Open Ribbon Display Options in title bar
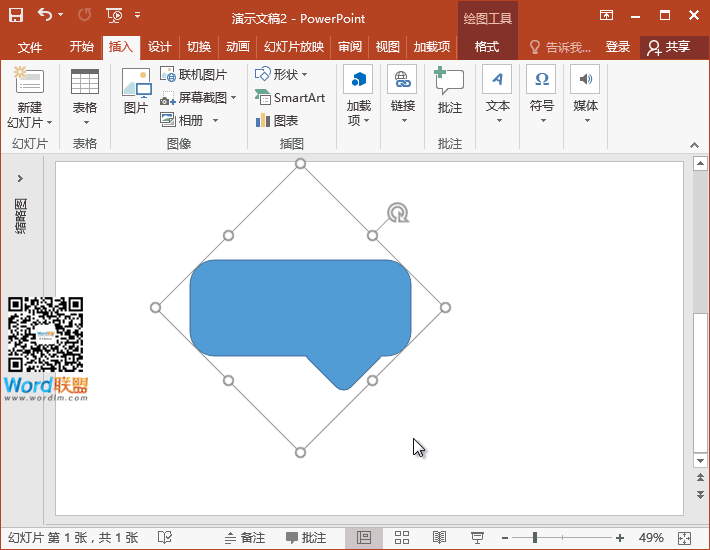 (x=606, y=15)
